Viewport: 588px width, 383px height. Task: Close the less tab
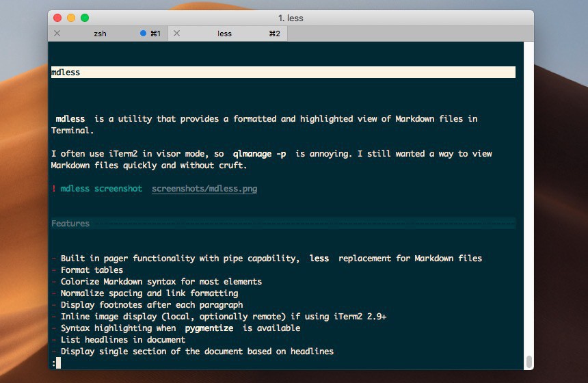(x=175, y=34)
